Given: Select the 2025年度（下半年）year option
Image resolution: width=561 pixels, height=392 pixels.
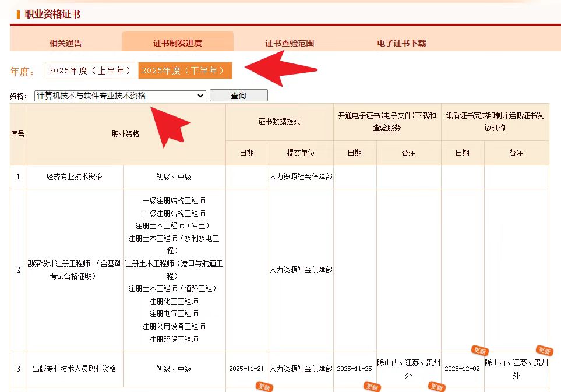Looking at the screenshot, I should pyautogui.click(x=185, y=70).
